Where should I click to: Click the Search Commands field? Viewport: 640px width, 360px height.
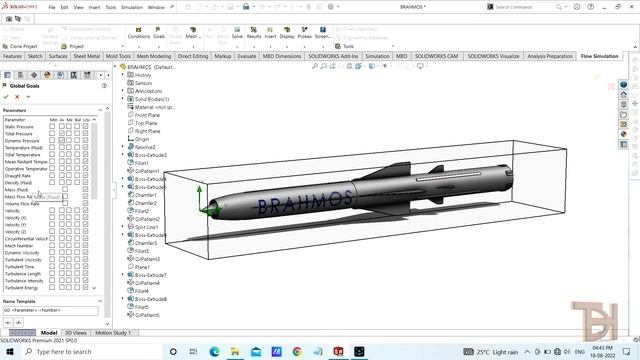(524, 7)
